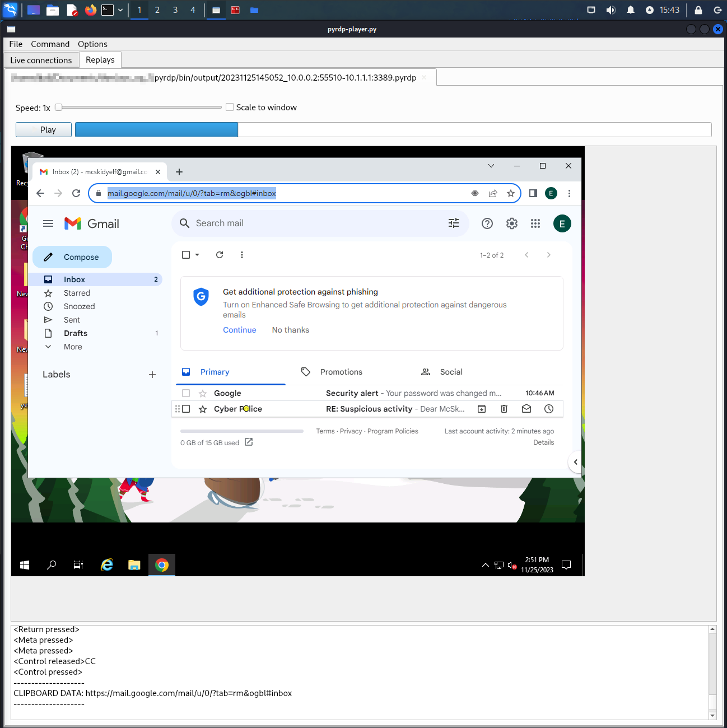Open Gmail Support help icon
The height and width of the screenshot is (728, 727).
click(487, 223)
